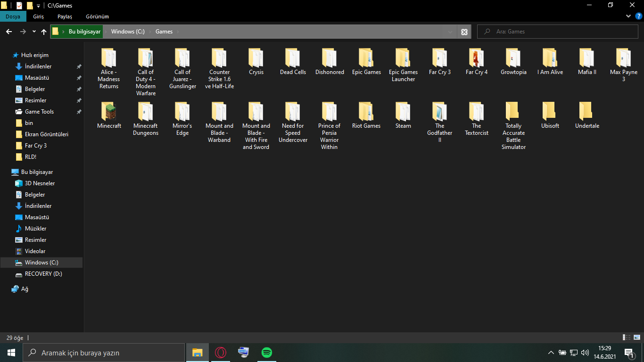Image resolution: width=644 pixels, height=362 pixels.
Task: Click the properties icon in the title bar
Action: (19, 6)
